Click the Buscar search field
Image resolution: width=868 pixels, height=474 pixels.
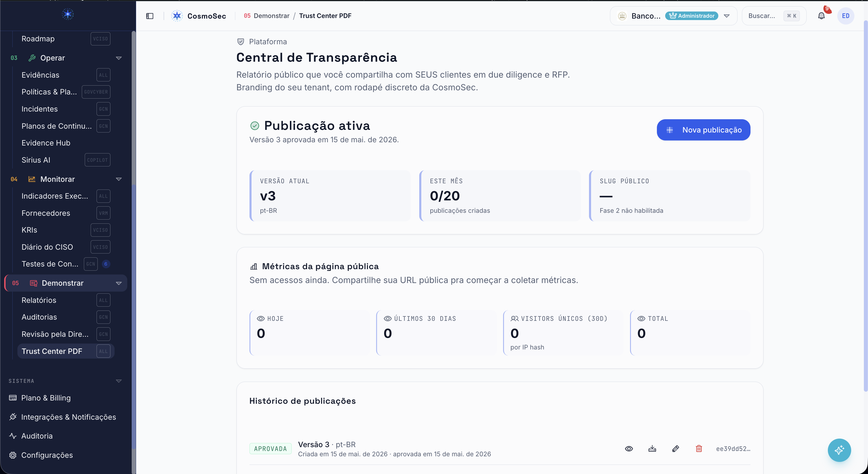(x=774, y=16)
